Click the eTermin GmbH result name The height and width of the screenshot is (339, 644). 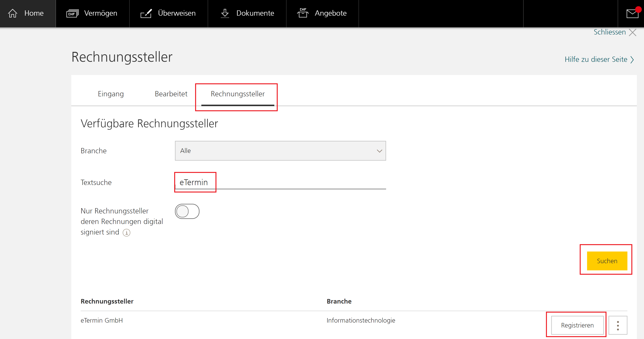click(x=101, y=321)
